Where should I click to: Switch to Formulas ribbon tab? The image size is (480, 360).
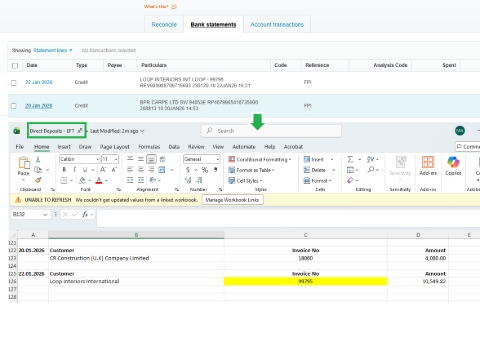coord(149,147)
